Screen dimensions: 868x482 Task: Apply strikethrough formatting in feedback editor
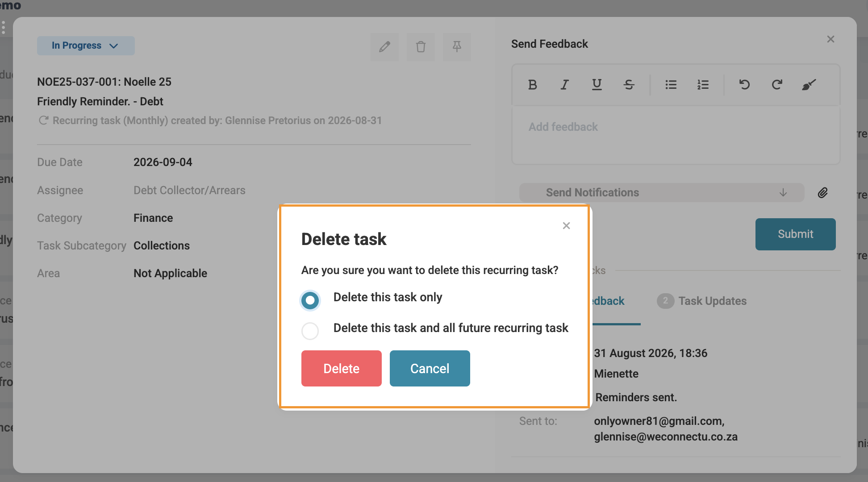pyautogui.click(x=629, y=84)
